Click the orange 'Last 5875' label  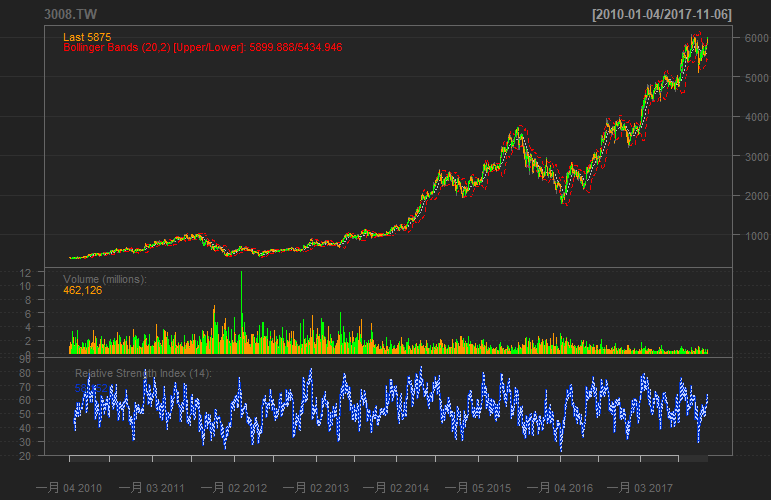point(88,37)
